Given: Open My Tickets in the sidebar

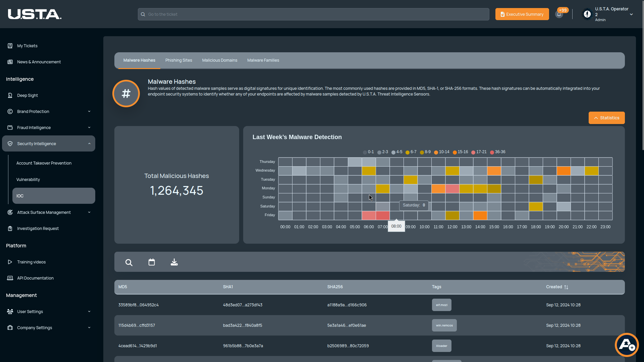Looking at the screenshot, I should point(27,46).
